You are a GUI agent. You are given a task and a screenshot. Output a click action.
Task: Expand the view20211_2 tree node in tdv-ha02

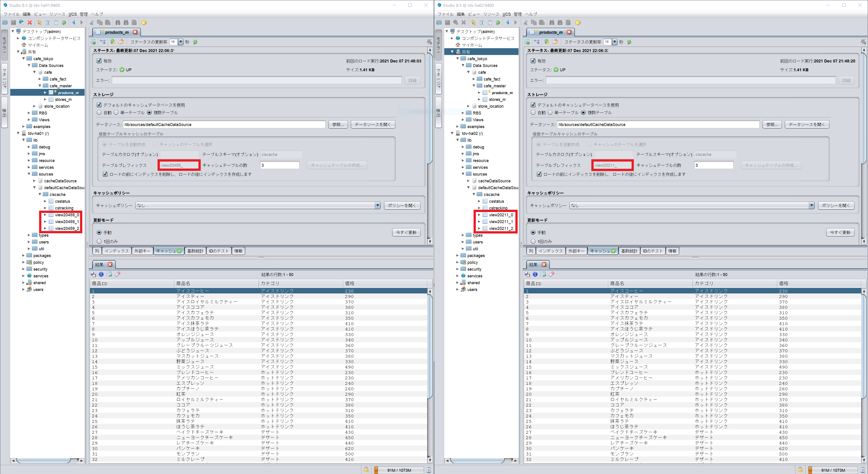coord(479,228)
